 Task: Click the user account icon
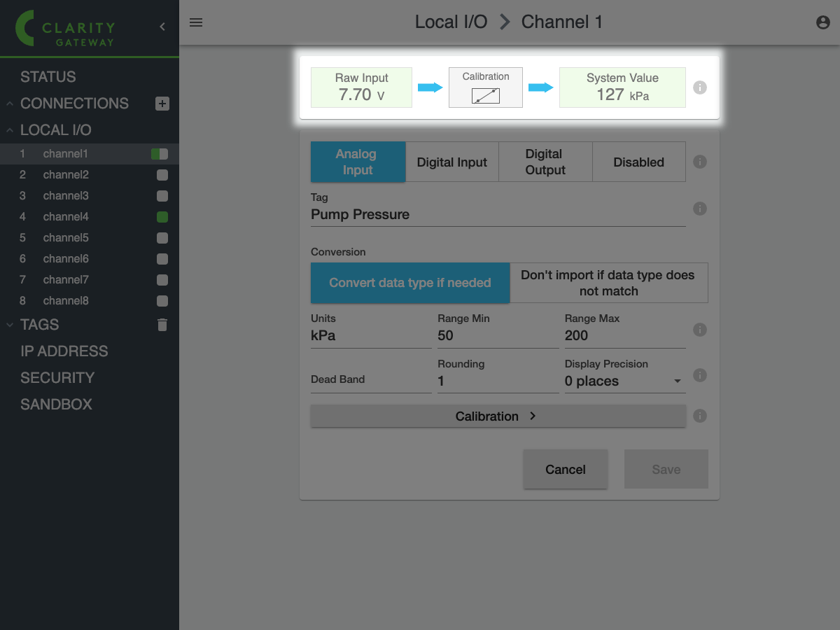[x=822, y=22]
